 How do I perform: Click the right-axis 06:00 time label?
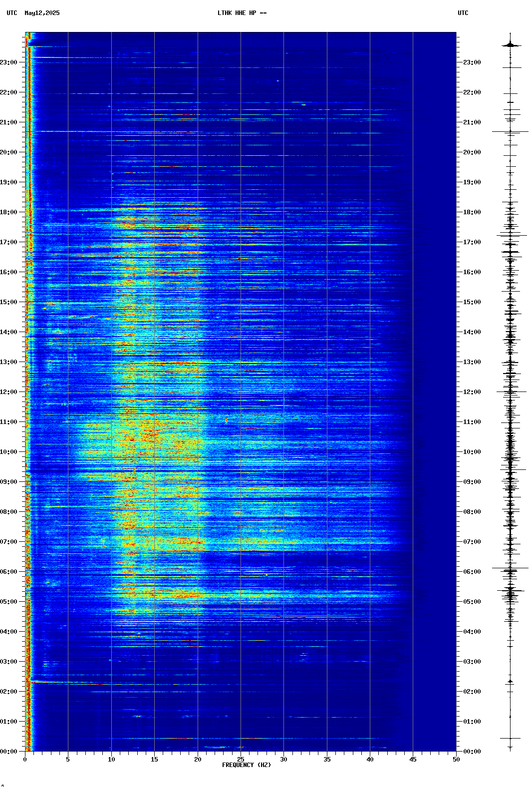[x=472, y=572]
